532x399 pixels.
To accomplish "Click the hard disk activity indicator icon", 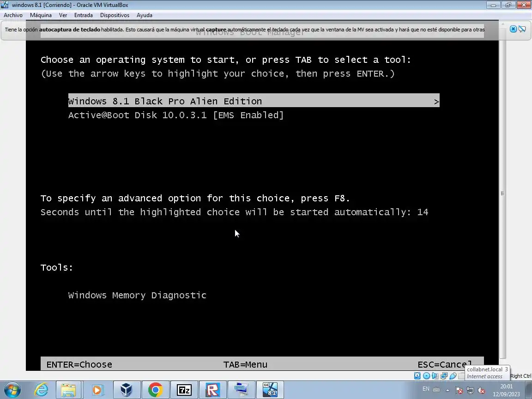I will click(417, 375).
